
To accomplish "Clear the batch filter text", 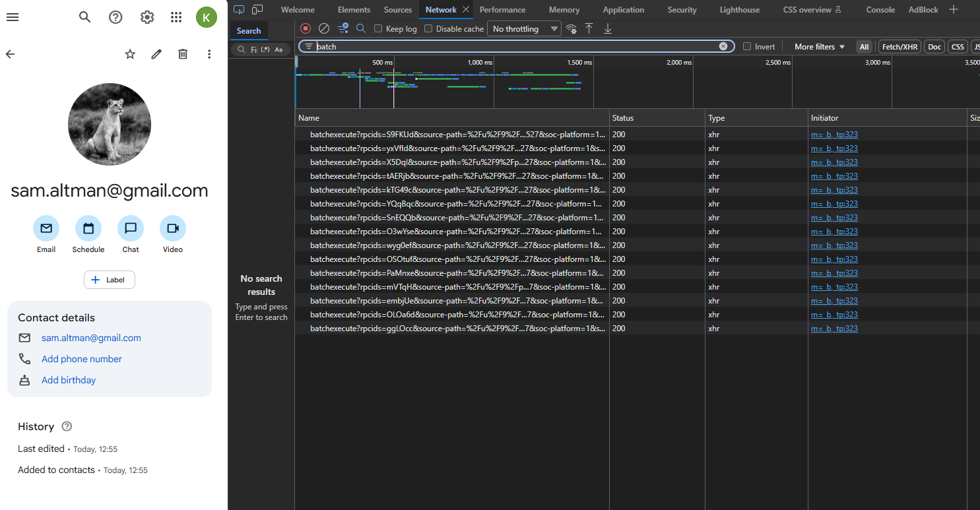I will [x=723, y=46].
